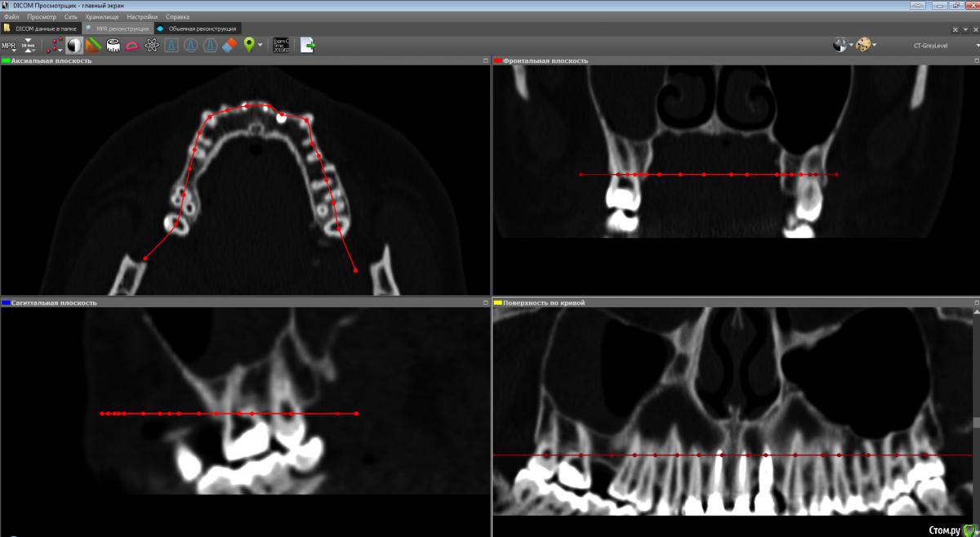Toggle the exam info overlay icon
The image size is (980, 537).
[x=281, y=46]
